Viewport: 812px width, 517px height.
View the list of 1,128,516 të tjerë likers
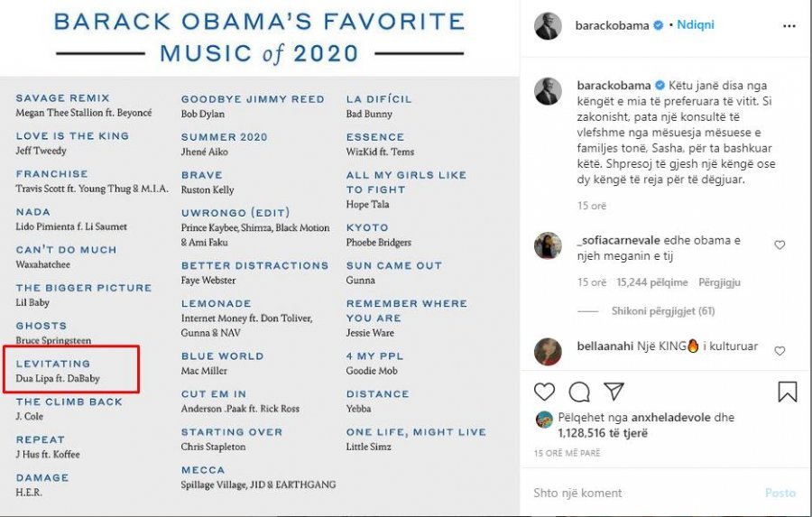coord(603,433)
